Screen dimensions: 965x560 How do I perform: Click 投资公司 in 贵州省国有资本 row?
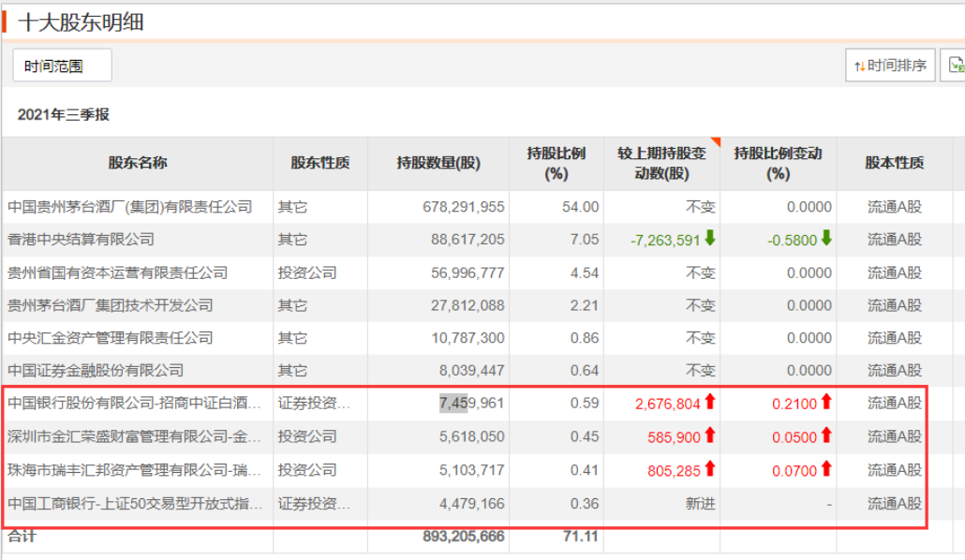pos(307,273)
